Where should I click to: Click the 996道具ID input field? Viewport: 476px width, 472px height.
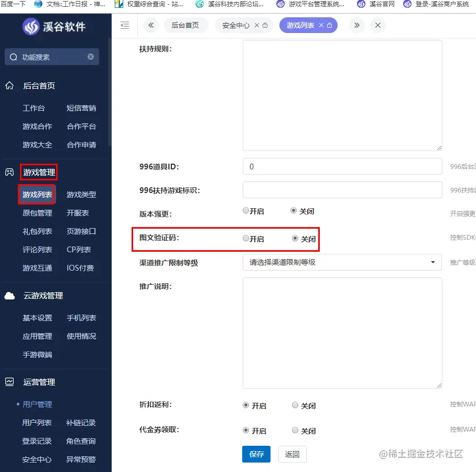[x=342, y=166]
